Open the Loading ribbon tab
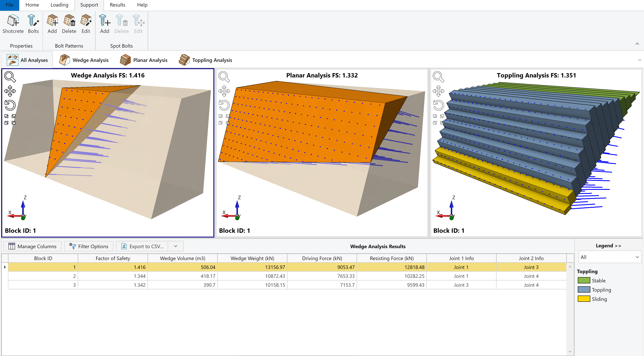The image size is (644, 356). pos(59,5)
